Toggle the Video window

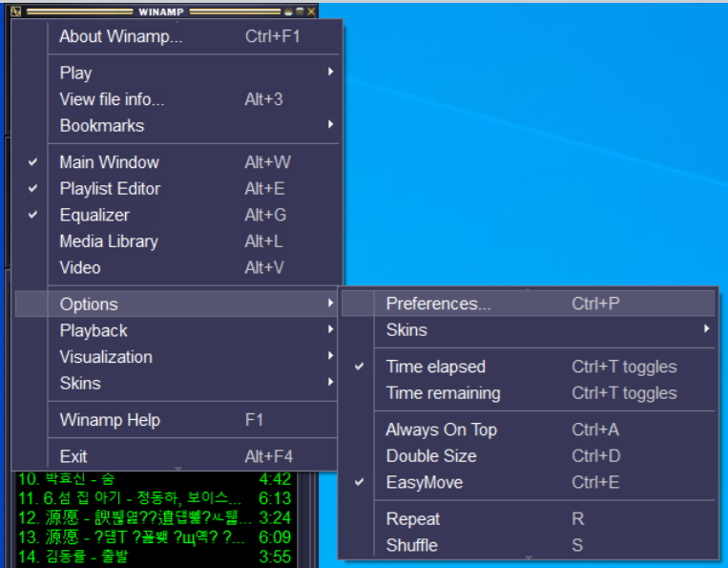[177, 268]
